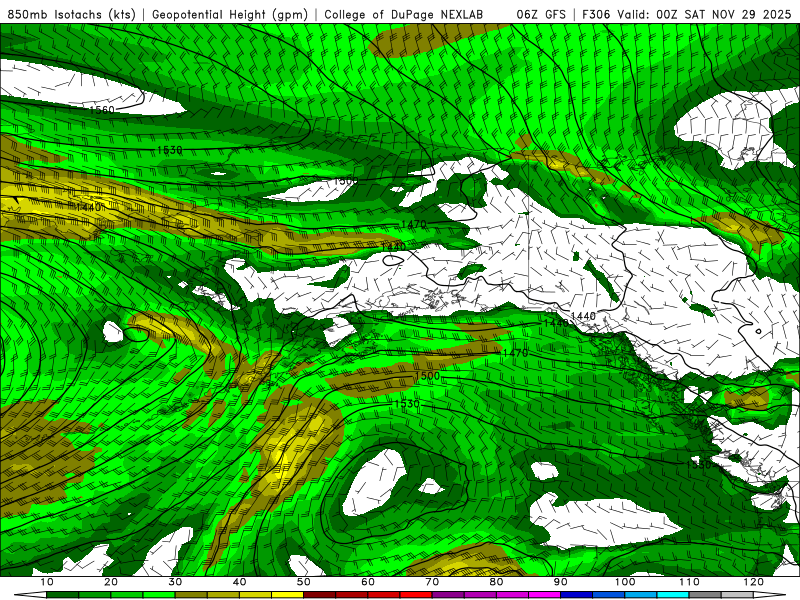Viewport: 800px width, 600px height.
Task: Select the bright yellow swatch ending at 50
Action: tap(287, 595)
